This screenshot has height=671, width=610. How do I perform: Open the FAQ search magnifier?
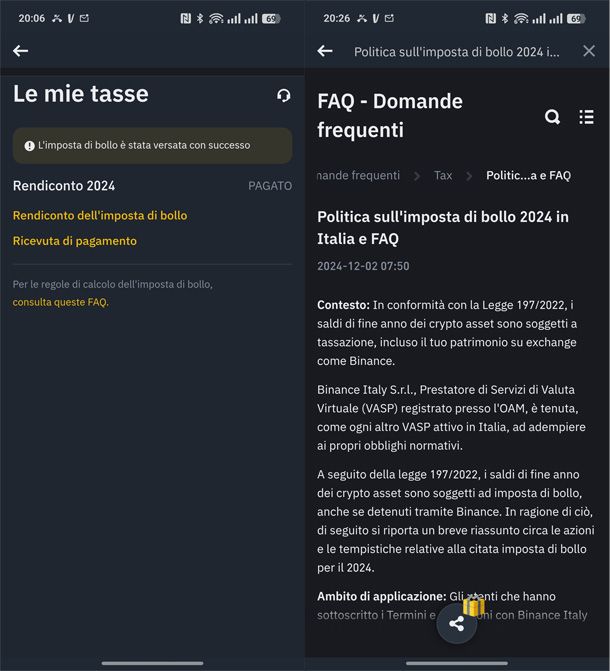(552, 117)
